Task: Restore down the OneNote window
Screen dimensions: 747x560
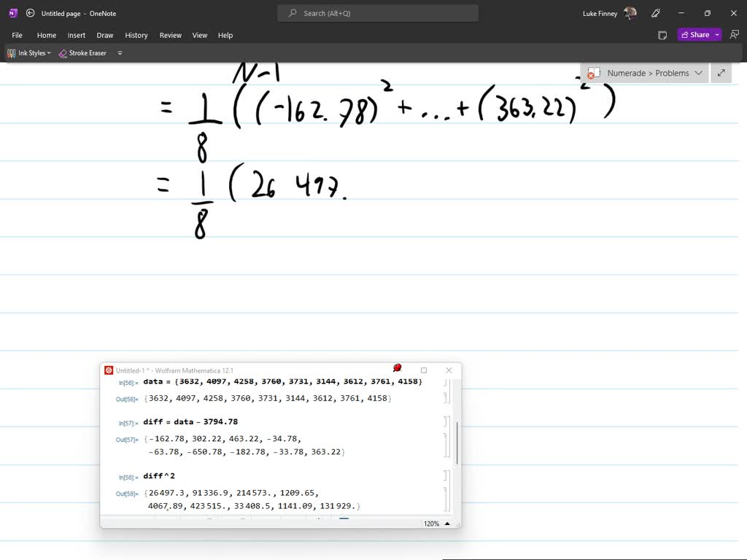Action: tap(708, 13)
